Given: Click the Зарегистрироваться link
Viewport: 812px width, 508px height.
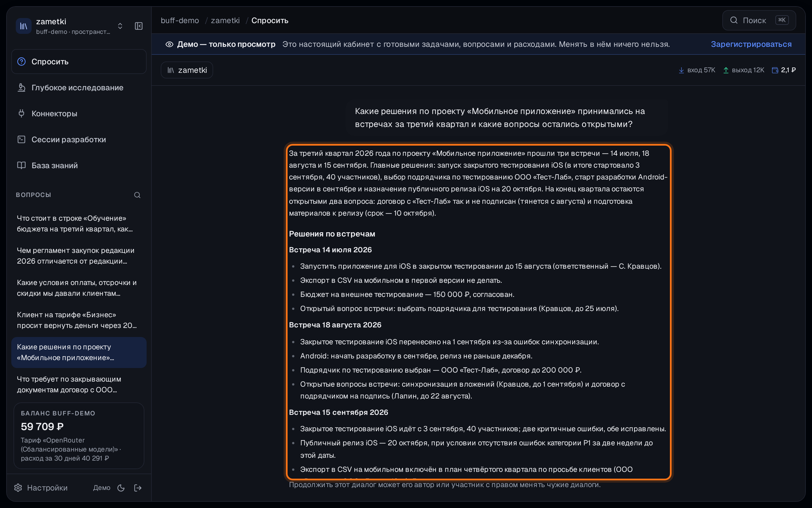Looking at the screenshot, I should (x=751, y=44).
